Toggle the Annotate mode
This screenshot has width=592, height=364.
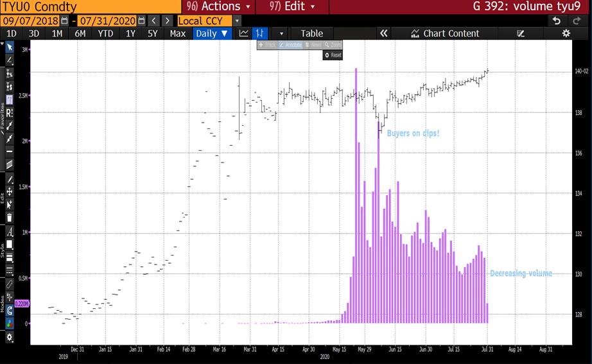coord(290,45)
